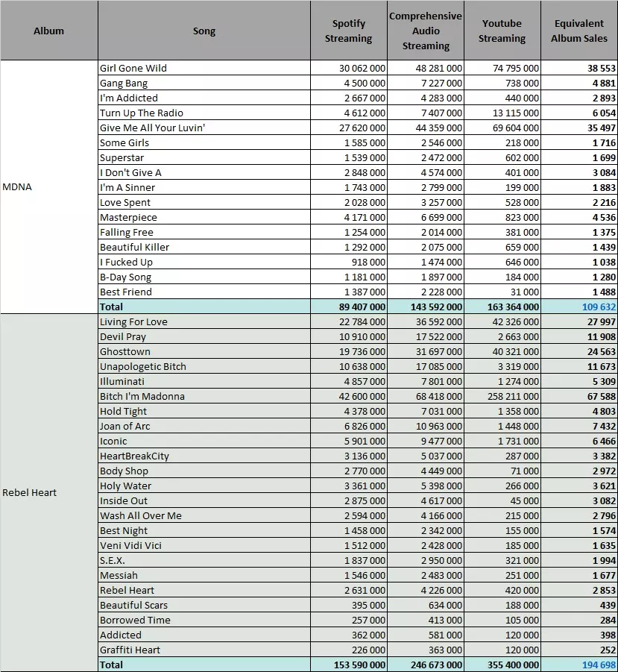Select the Iconic song cell

click(204, 441)
